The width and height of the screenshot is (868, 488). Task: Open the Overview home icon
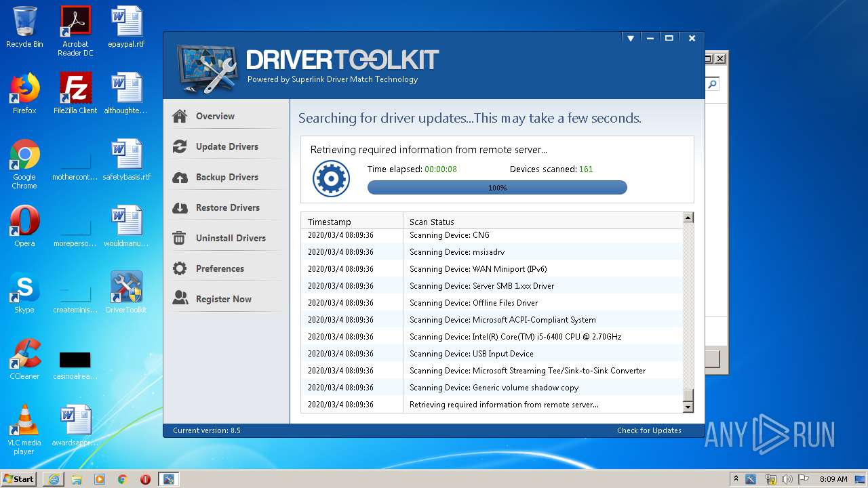[180, 116]
